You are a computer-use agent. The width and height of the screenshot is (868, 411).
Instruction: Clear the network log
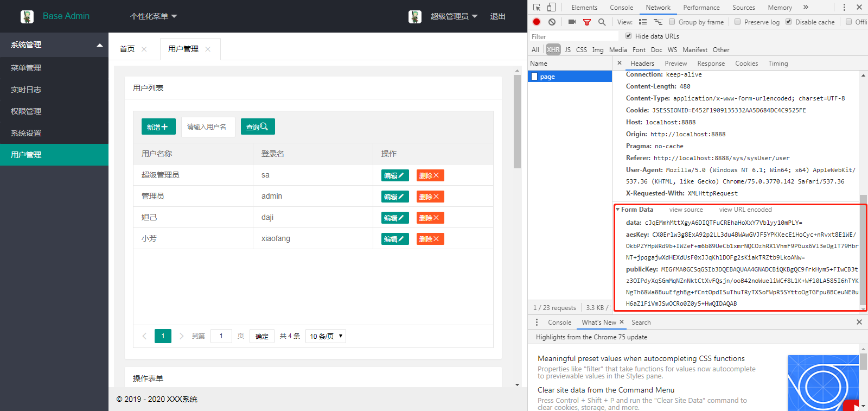pyautogui.click(x=552, y=22)
